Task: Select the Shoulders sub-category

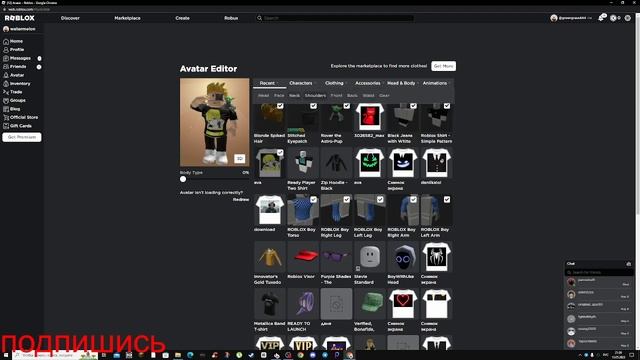Action: [316, 96]
